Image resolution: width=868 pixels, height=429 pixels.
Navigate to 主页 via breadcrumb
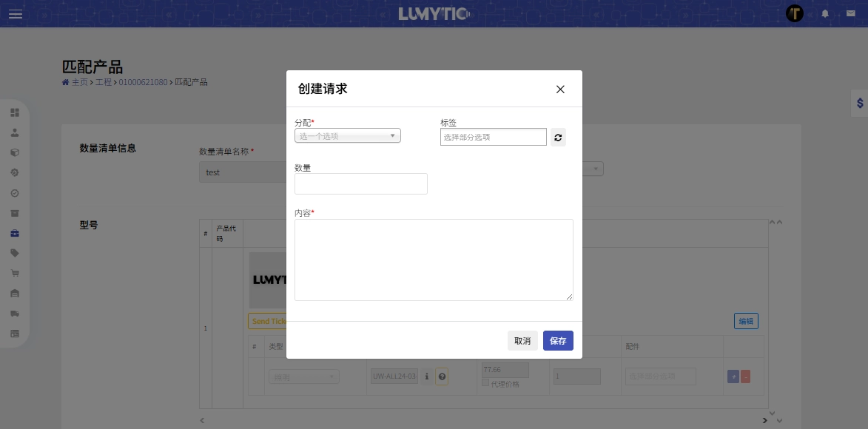tap(78, 82)
